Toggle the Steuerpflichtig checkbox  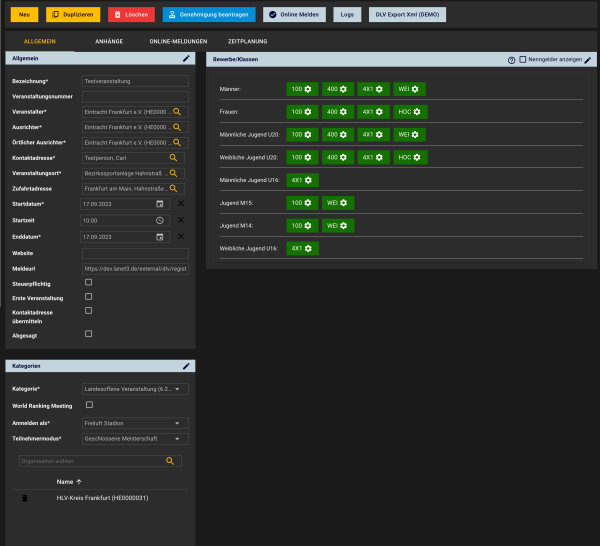(x=88, y=282)
